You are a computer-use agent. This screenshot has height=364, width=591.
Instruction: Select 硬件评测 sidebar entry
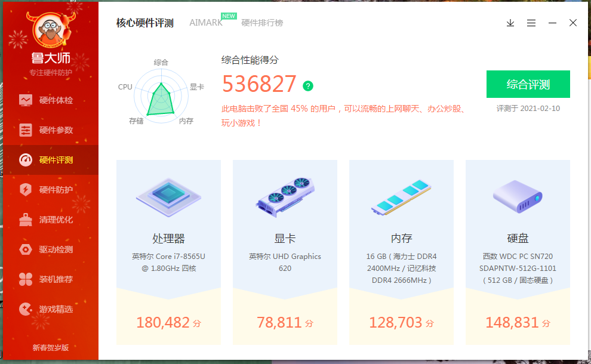coord(51,160)
